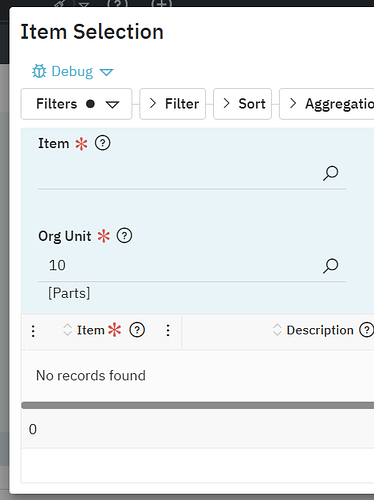Click the Org Unit input showing 10
374x500 pixels.
click(x=179, y=266)
